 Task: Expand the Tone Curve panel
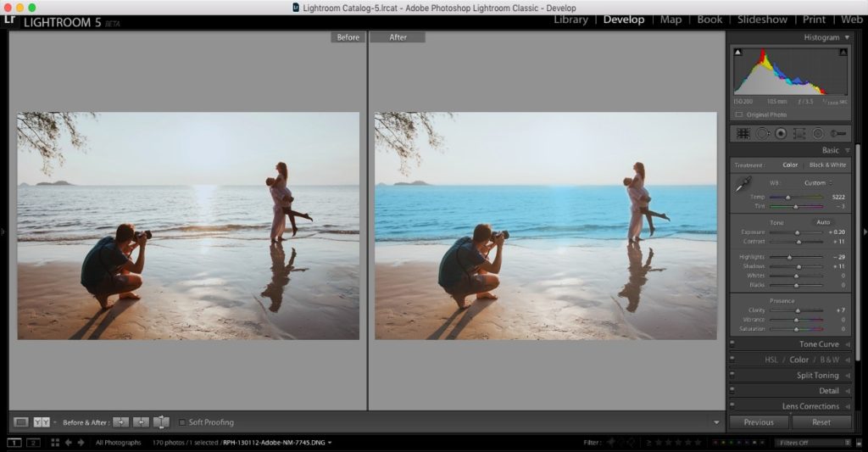pyautogui.click(x=848, y=344)
